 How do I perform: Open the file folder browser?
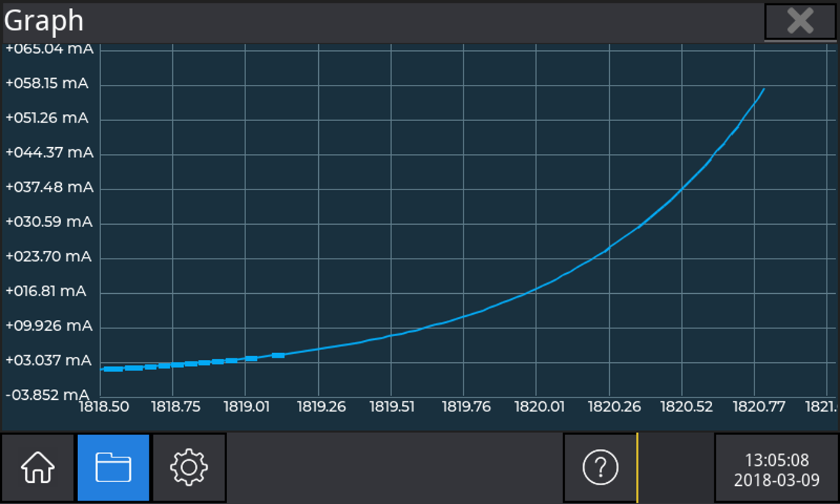click(113, 467)
